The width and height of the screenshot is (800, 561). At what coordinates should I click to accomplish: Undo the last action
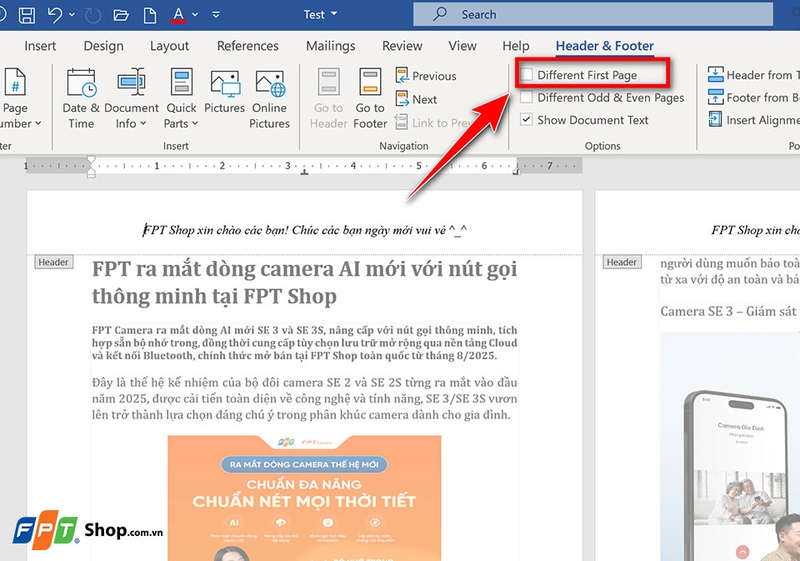pyautogui.click(x=55, y=15)
